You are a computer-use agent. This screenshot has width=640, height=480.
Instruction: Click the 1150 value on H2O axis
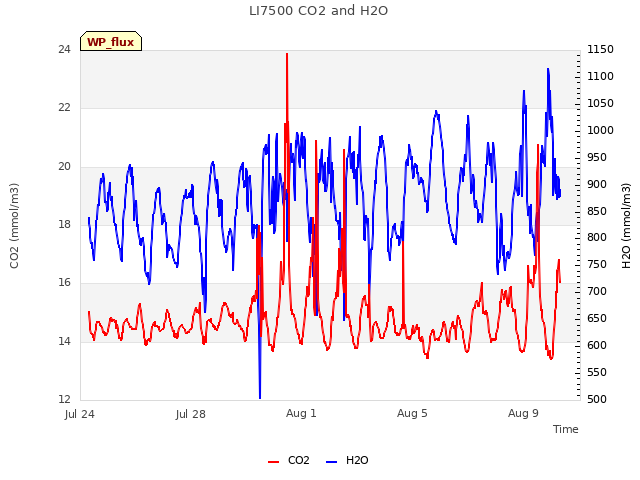[x=600, y=49]
